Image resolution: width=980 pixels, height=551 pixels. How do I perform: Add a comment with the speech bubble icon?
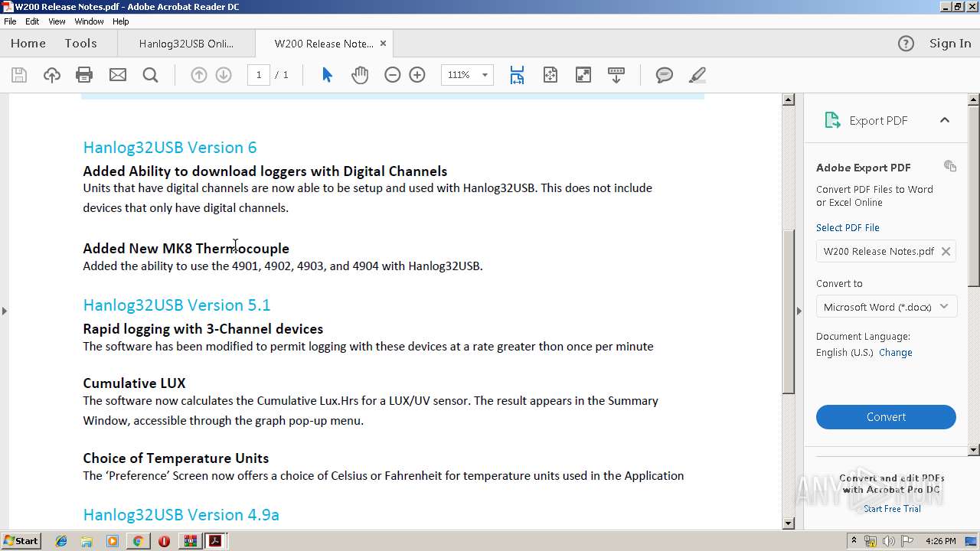(x=665, y=75)
